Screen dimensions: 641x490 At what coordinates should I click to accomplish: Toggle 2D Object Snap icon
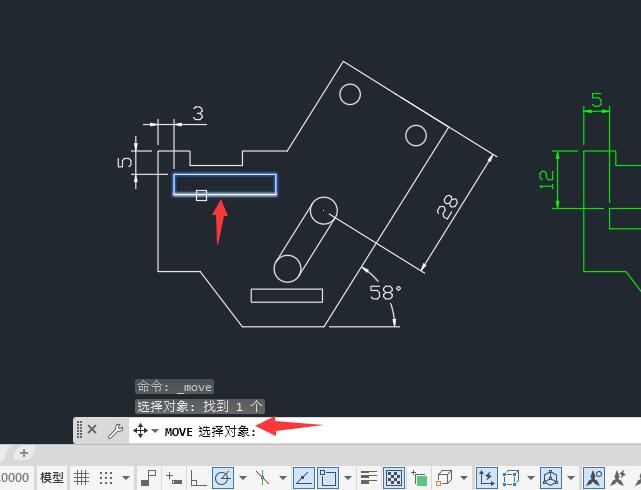327,477
